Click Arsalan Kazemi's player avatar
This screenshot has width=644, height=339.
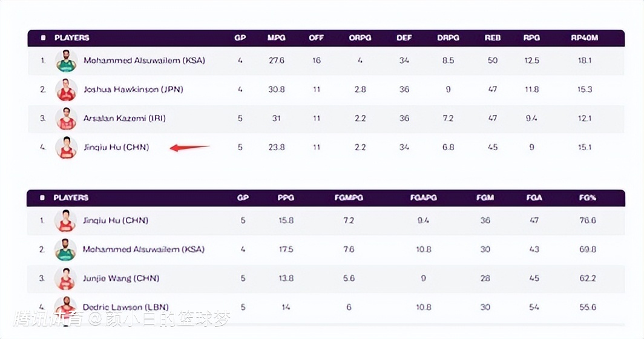[66, 119]
